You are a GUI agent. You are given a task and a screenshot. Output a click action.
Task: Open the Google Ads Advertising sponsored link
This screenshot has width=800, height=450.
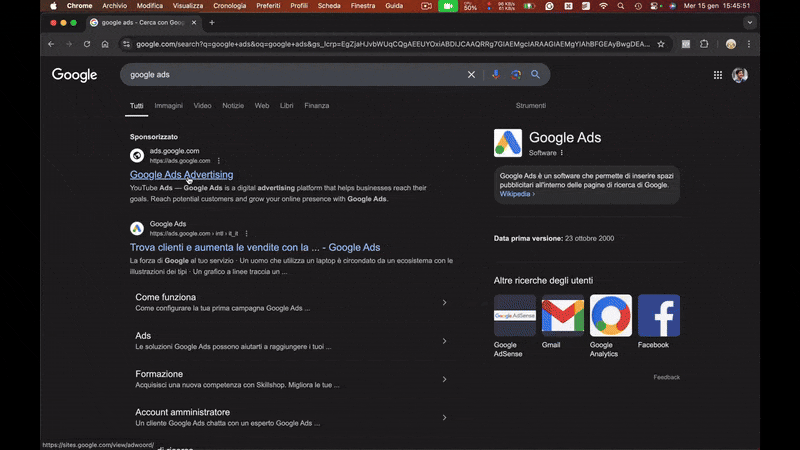181,174
